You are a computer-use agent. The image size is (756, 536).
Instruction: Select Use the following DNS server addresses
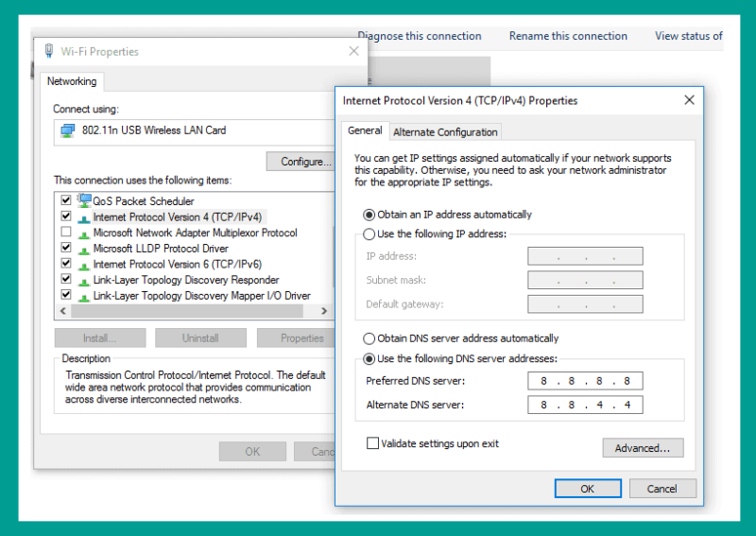pyautogui.click(x=369, y=359)
